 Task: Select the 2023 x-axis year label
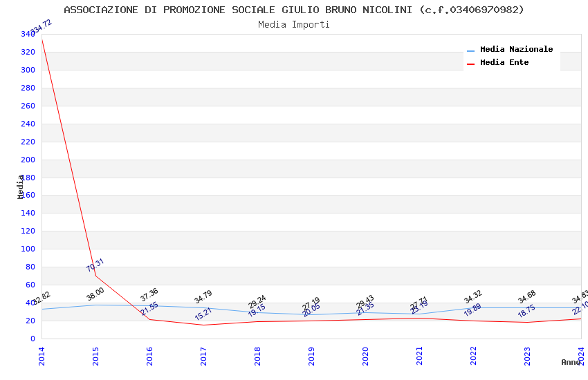click(x=527, y=356)
